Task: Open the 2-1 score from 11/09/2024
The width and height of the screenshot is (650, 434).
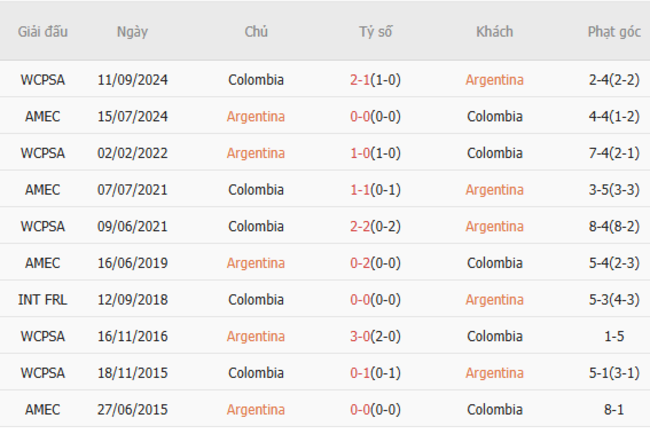Action: coord(360,80)
